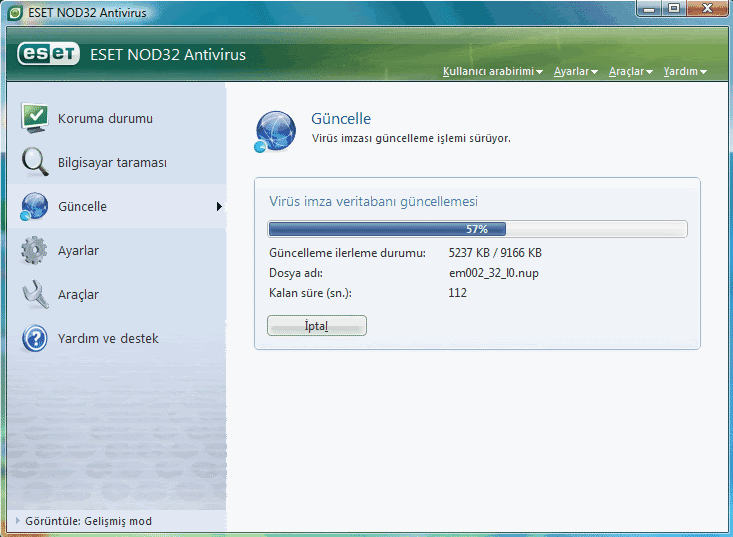733x537 pixels.
Task: Click the Güncelle heading text
Action: tap(341, 119)
